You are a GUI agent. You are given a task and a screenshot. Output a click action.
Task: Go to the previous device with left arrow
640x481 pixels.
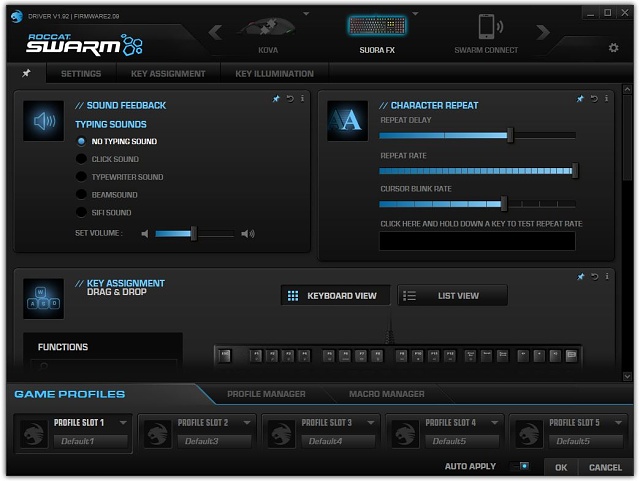click(x=216, y=32)
